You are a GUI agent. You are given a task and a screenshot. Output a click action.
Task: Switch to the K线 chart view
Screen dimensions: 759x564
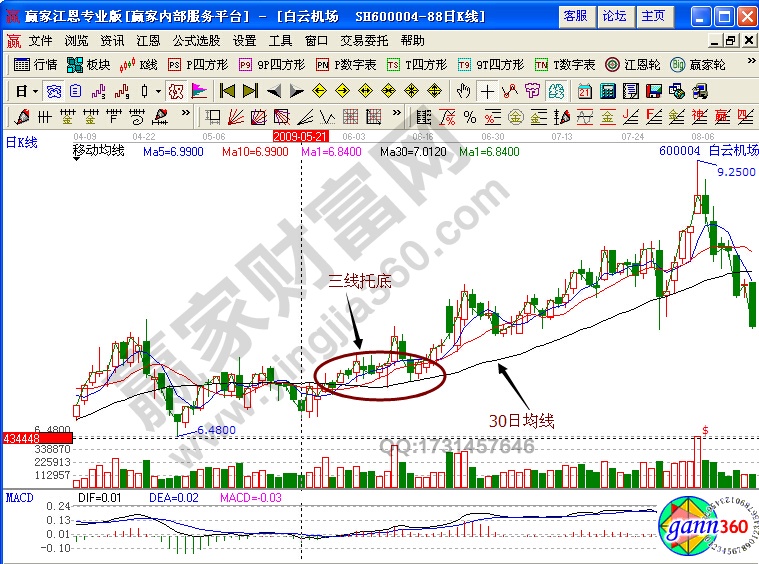point(139,64)
